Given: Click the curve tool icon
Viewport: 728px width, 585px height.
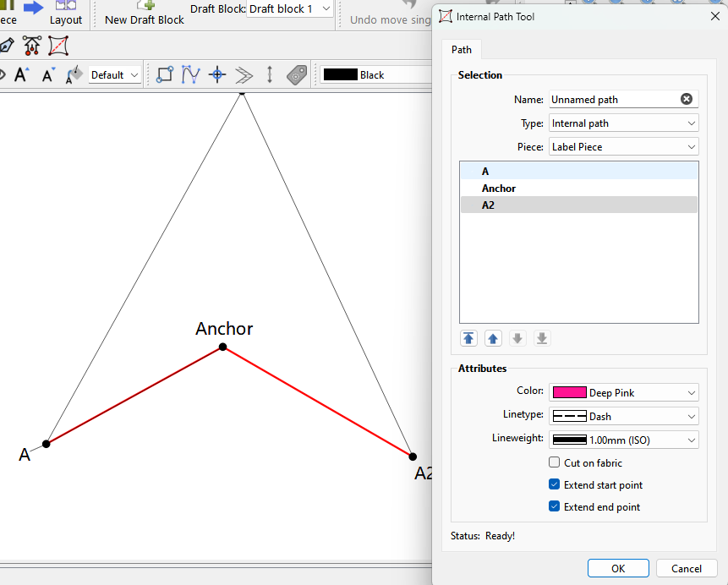Looking at the screenshot, I should tap(191, 75).
